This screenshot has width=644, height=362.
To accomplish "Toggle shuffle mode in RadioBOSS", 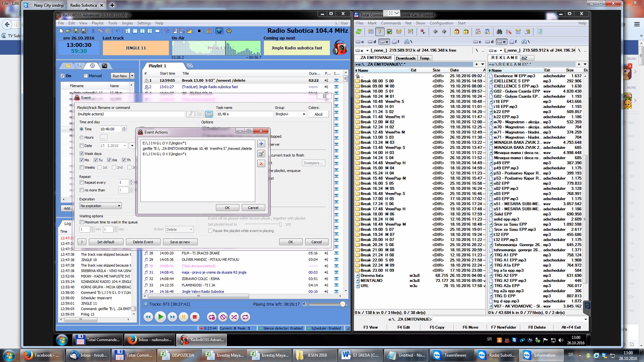I will (x=234, y=317).
